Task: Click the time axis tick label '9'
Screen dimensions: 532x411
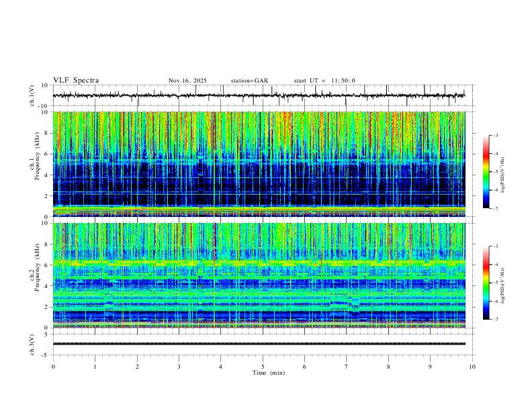Action: point(430,367)
